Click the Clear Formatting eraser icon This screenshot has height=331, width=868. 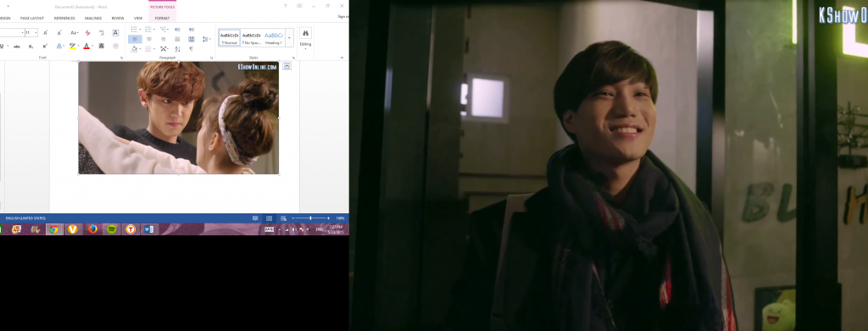[87, 33]
